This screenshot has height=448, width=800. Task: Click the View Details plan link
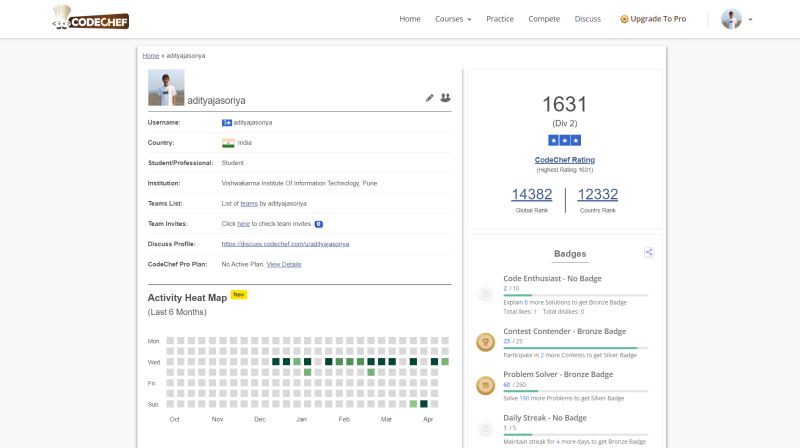(283, 264)
